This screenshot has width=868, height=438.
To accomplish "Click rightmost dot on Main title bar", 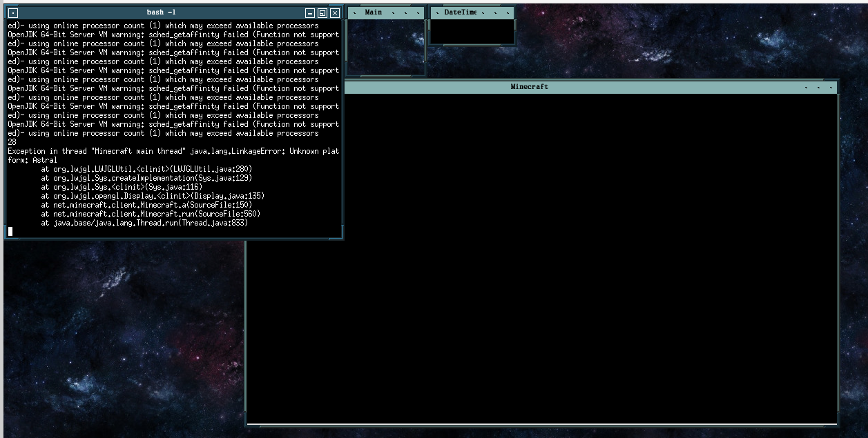I will pos(418,13).
